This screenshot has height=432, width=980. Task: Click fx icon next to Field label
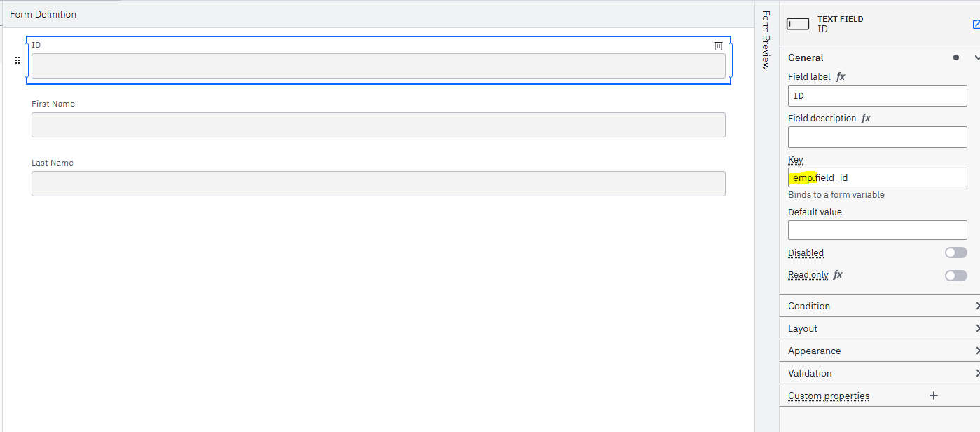click(x=841, y=76)
